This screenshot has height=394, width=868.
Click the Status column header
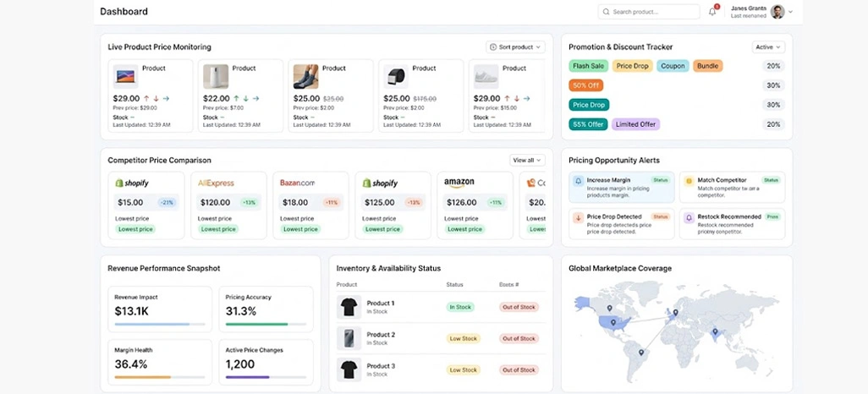click(454, 284)
